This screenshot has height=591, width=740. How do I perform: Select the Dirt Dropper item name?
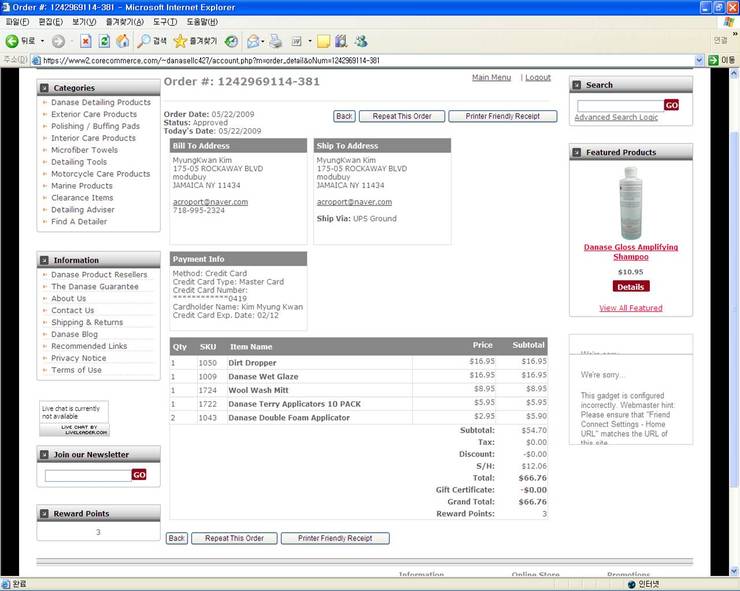(x=252, y=363)
